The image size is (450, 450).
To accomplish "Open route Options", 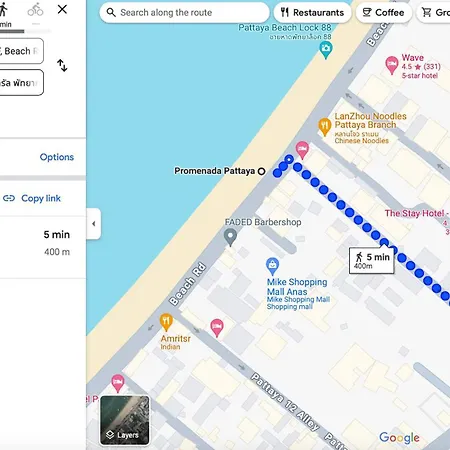I will (57, 157).
